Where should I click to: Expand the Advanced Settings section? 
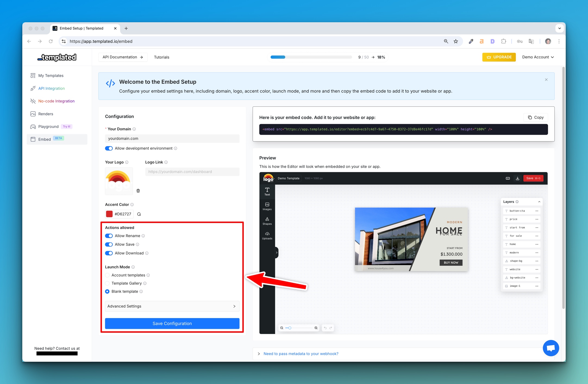pyautogui.click(x=172, y=306)
